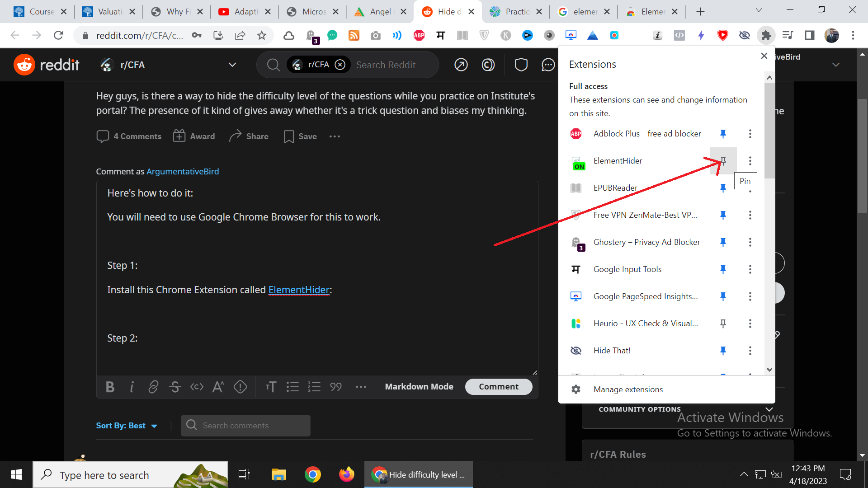Open the r/CFA community dropdown
Image resolution: width=868 pixels, height=488 pixels.
(232, 65)
